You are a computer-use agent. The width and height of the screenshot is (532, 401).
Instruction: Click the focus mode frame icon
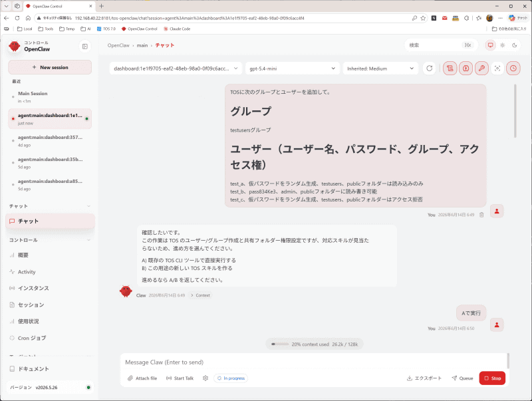(x=497, y=68)
